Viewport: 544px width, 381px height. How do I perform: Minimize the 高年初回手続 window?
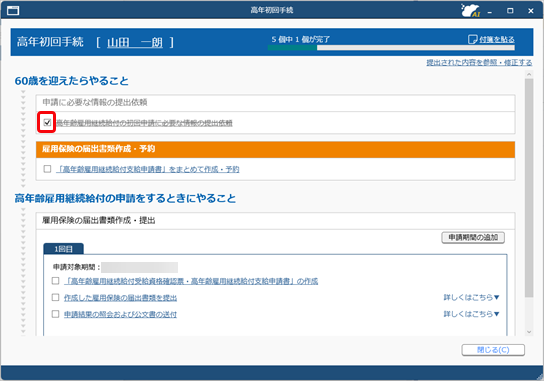coord(490,11)
